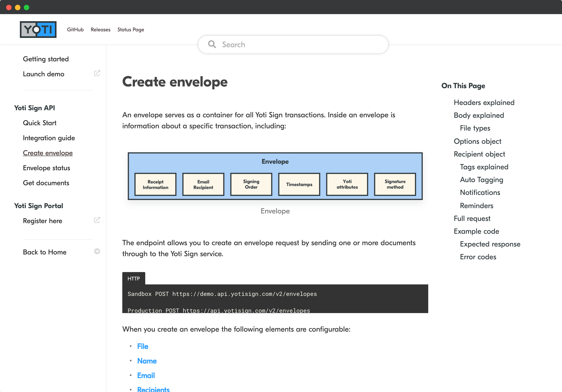Focus the Search input field
Image resolution: width=562 pixels, height=392 pixels.
coord(293,45)
